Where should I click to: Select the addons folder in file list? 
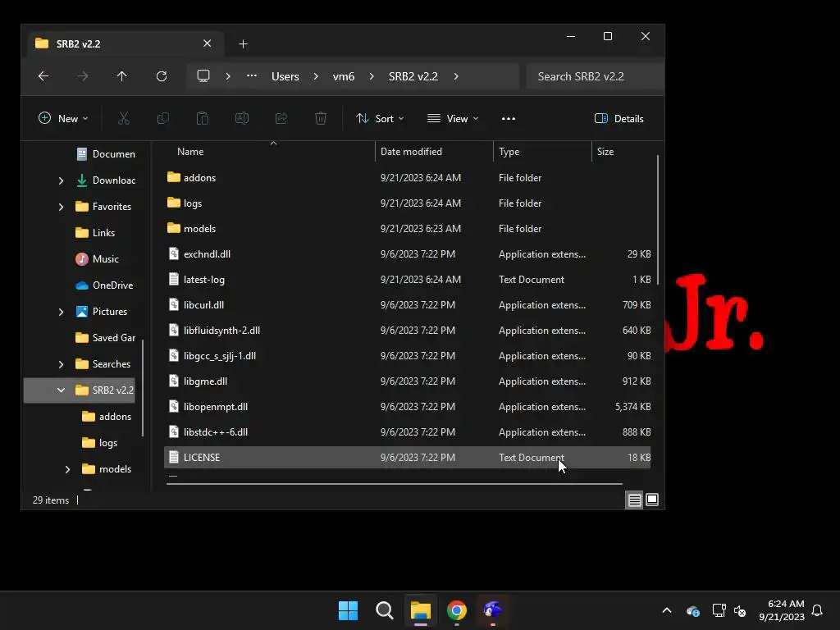point(407,177)
